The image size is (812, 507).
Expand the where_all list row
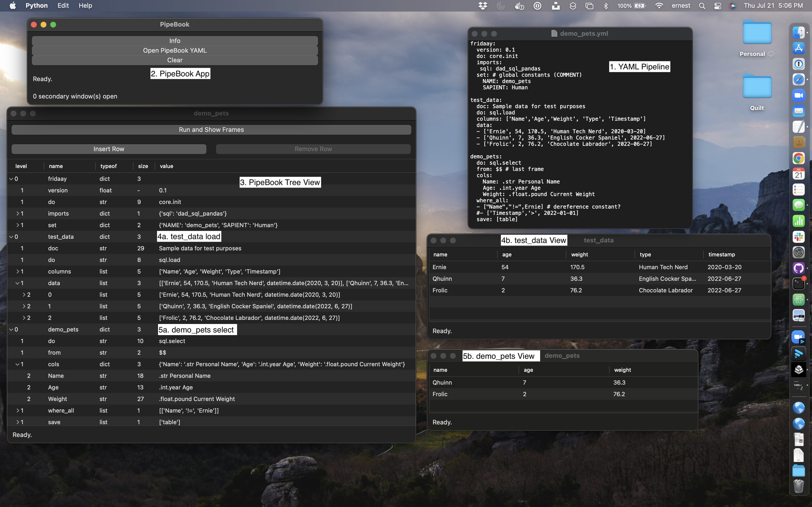[18, 411]
